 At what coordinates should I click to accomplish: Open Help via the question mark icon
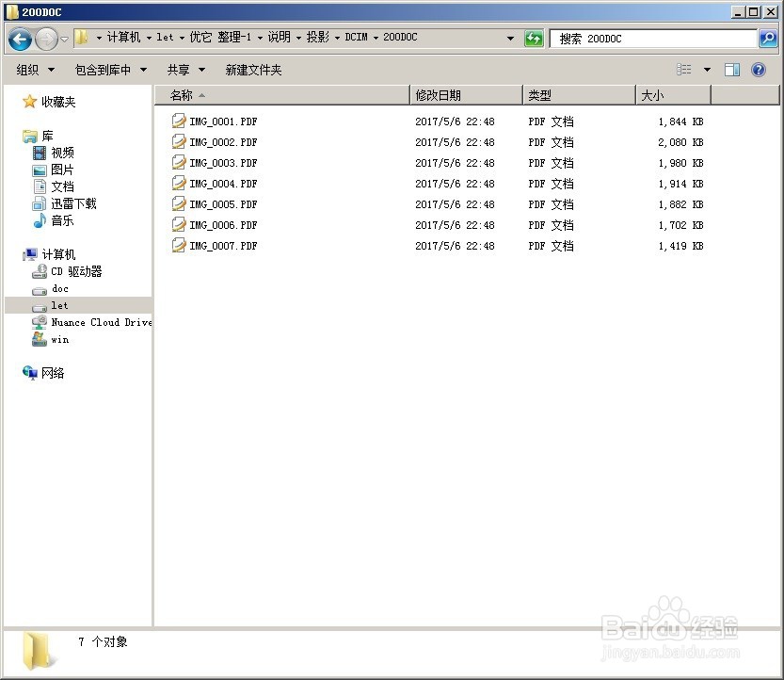tap(758, 69)
